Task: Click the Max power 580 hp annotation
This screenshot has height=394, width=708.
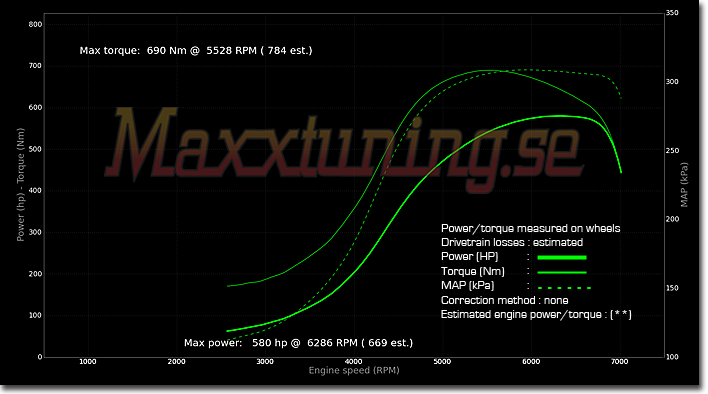Action: click(298, 343)
